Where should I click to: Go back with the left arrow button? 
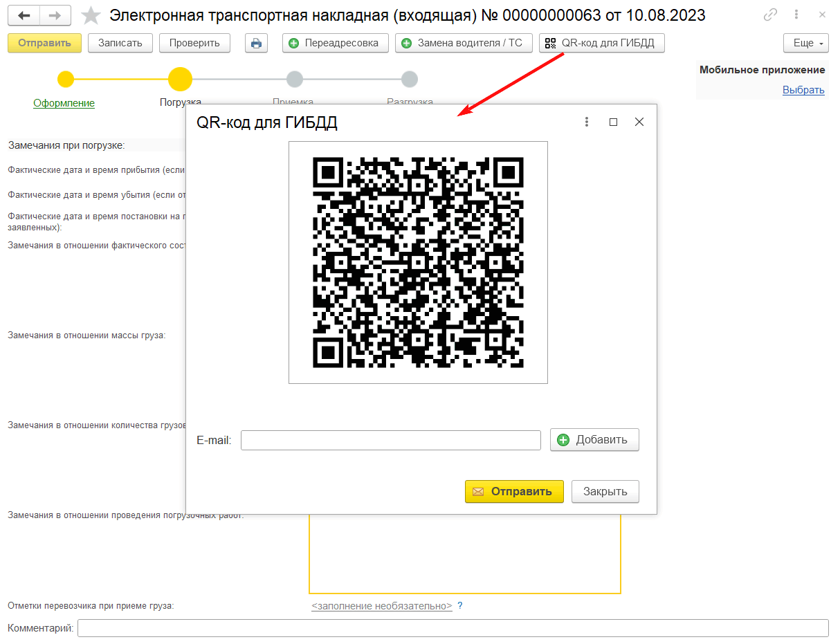[x=24, y=15]
